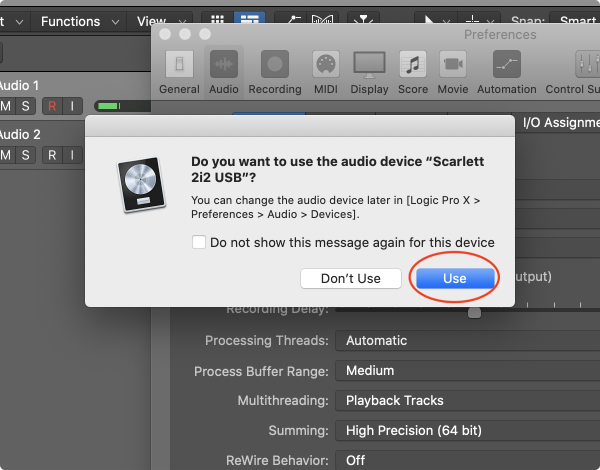
Task: Toggle input monitoring on Audio 2
Action: [72, 155]
